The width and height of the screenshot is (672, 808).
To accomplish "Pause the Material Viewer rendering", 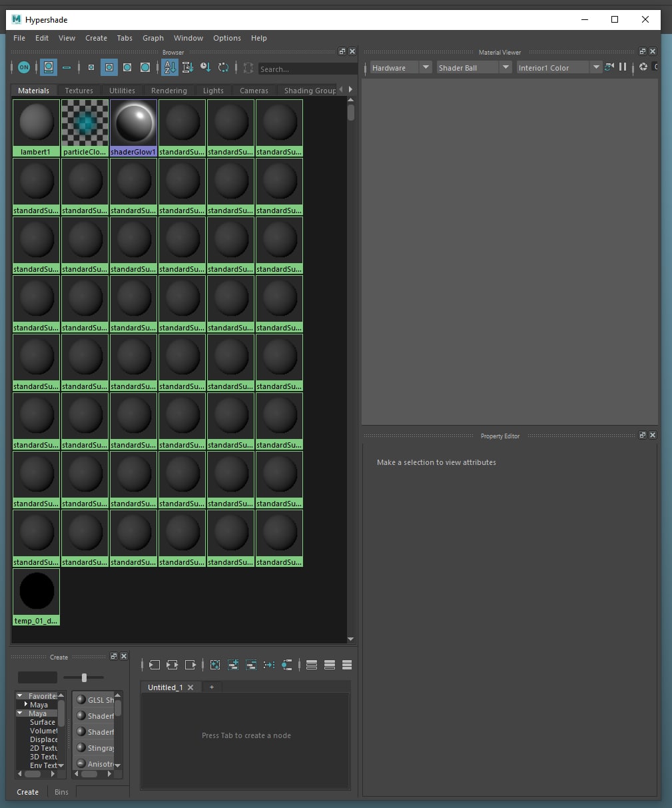I will (x=623, y=67).
